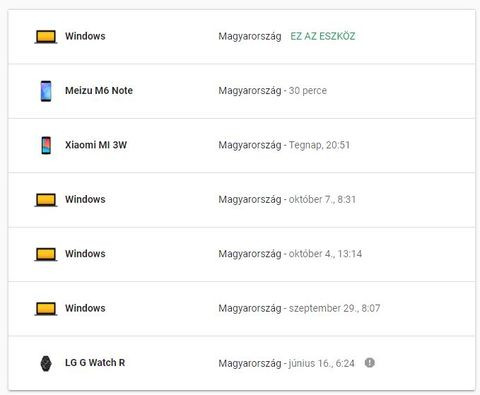Click the LG G Watch R icon

(x=46, y=363)
